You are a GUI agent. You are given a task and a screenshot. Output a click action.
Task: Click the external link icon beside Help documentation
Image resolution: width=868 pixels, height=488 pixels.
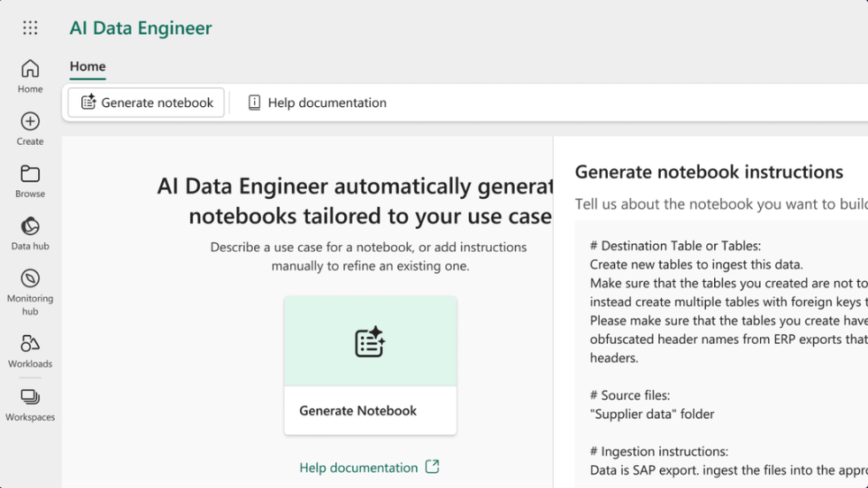coord(432,467)
